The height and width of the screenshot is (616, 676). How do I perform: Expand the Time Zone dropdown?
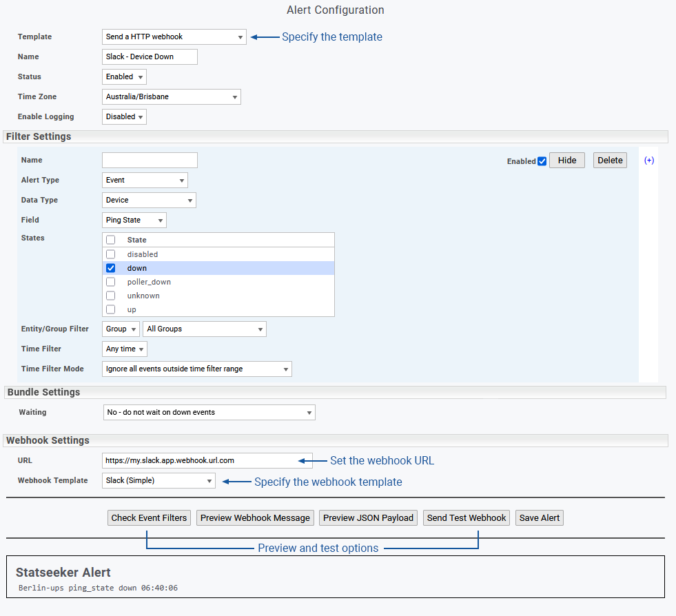click(171, 97)
